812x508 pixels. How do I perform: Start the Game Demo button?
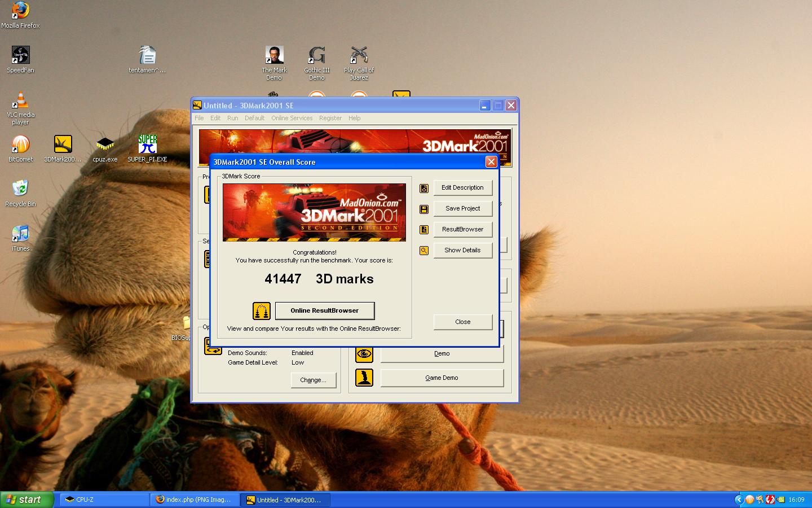click(x=442, y=378)
